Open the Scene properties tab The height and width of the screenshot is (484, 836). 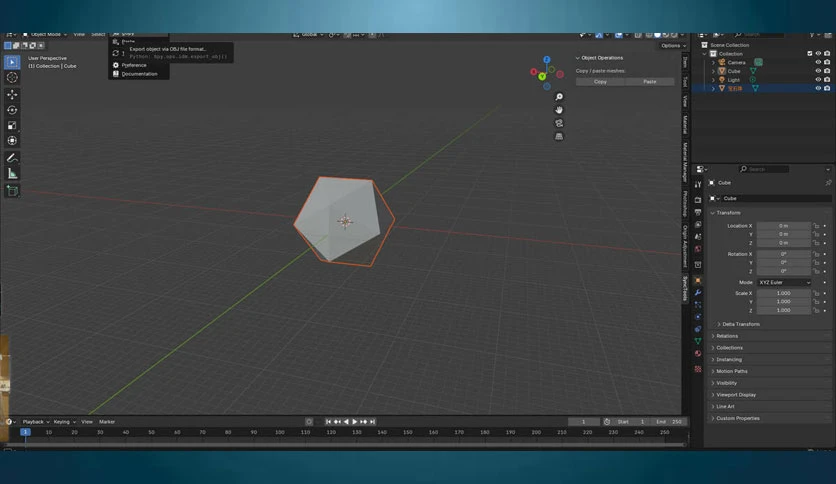pyautogui.click(x=698, y=237)
